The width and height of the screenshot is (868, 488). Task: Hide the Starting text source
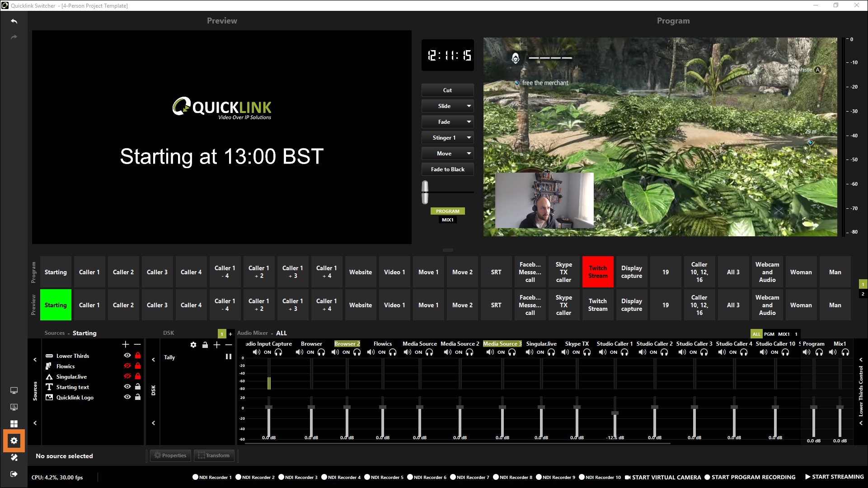click(127, 387)
